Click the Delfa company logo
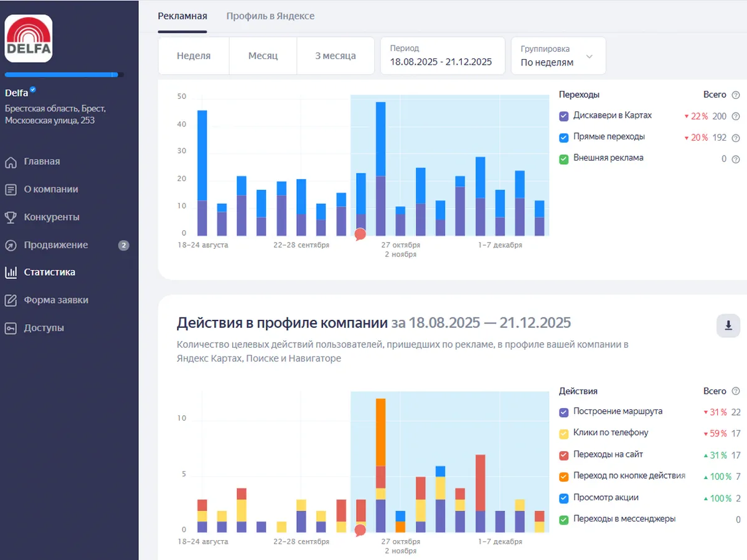The image size is (747, 560). pos(29,39)
